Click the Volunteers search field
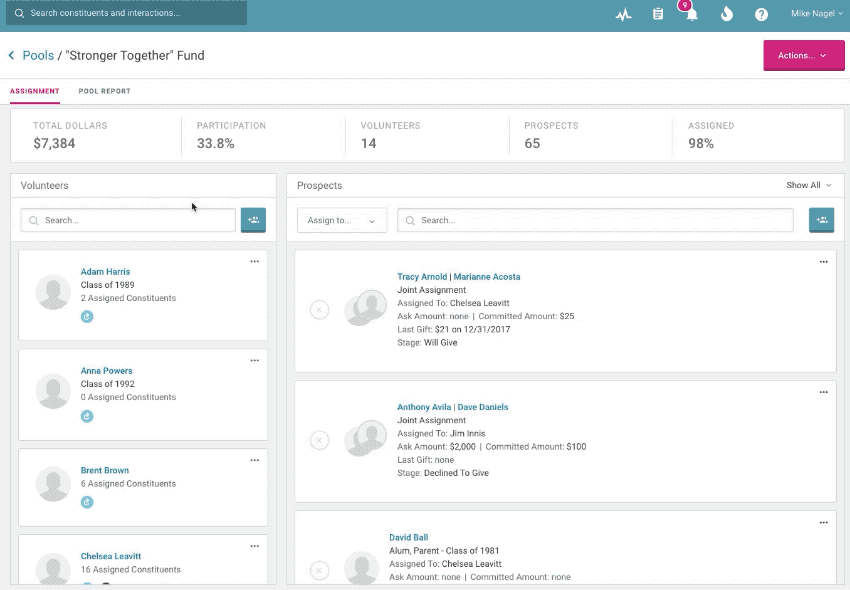Image resolution: width=850 pixels, height=590 pixels. click(130, 220)
